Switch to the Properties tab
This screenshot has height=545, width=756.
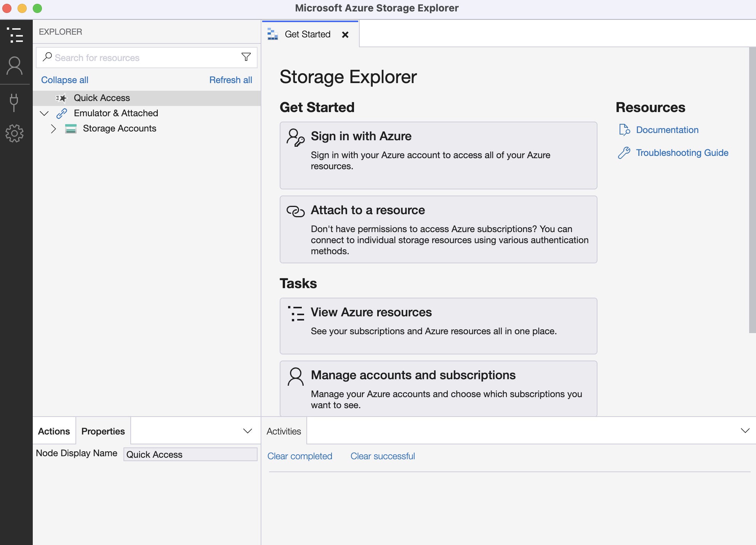[103, 431]
